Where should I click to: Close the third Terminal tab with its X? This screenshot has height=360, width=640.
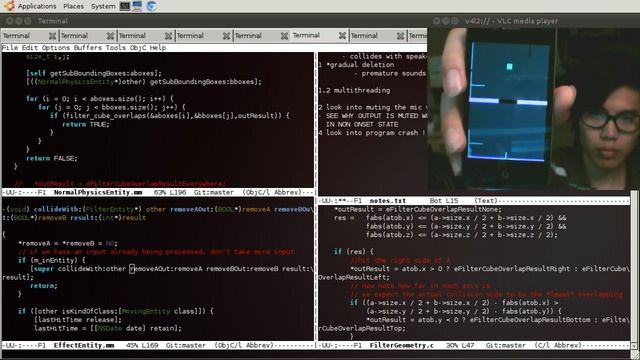[168, 36]
